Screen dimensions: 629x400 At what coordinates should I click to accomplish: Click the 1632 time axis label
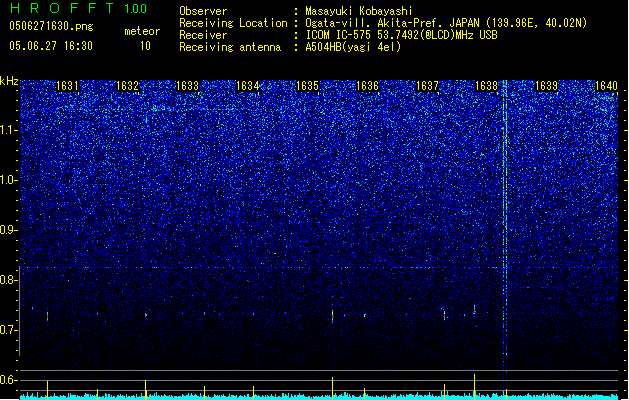click(127, 86)
